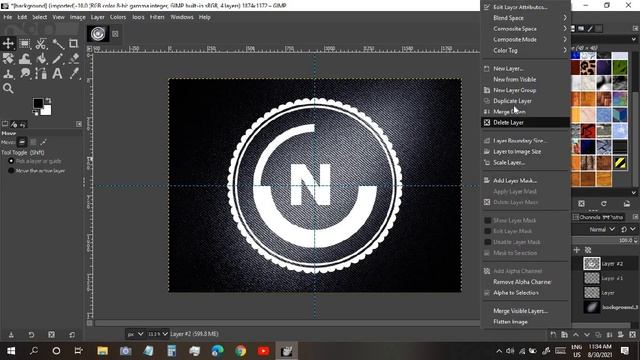Select the Bucket Fill tool
640x360 pixels.
click(x=41, y=58)
